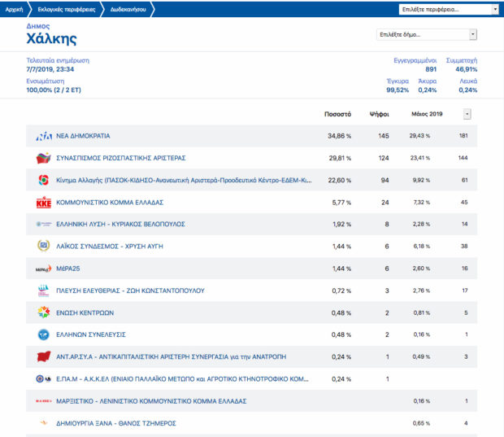This screenshot has width=504, height=437.
Task: Click the Ποσοστό column header
Action: [337, 114]
